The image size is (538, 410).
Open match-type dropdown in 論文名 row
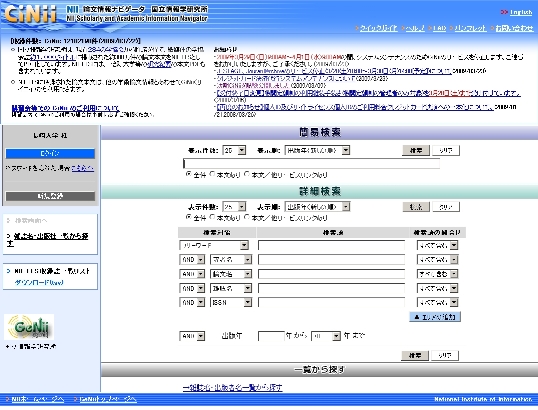437,274
